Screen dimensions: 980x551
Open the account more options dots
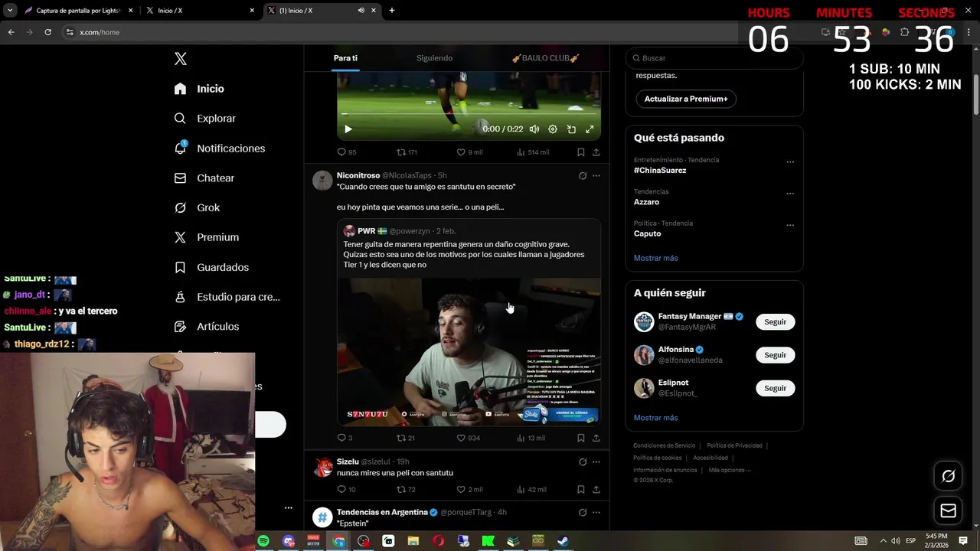289,507
